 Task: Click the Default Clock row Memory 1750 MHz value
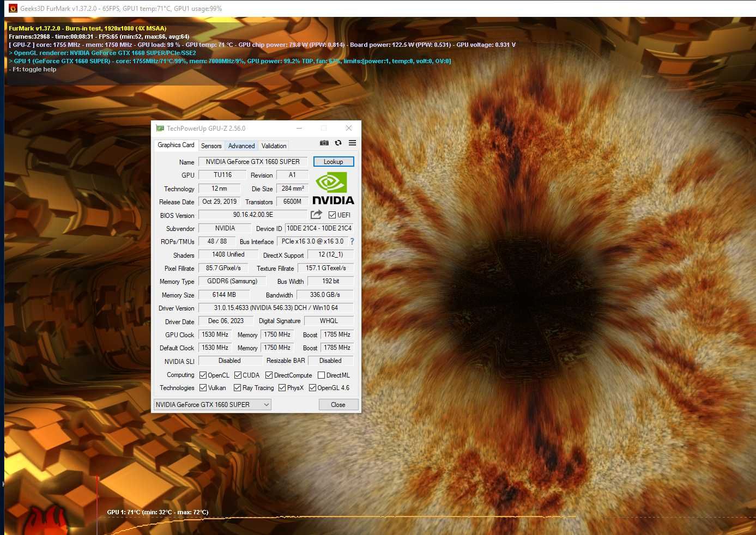(277, 348)
